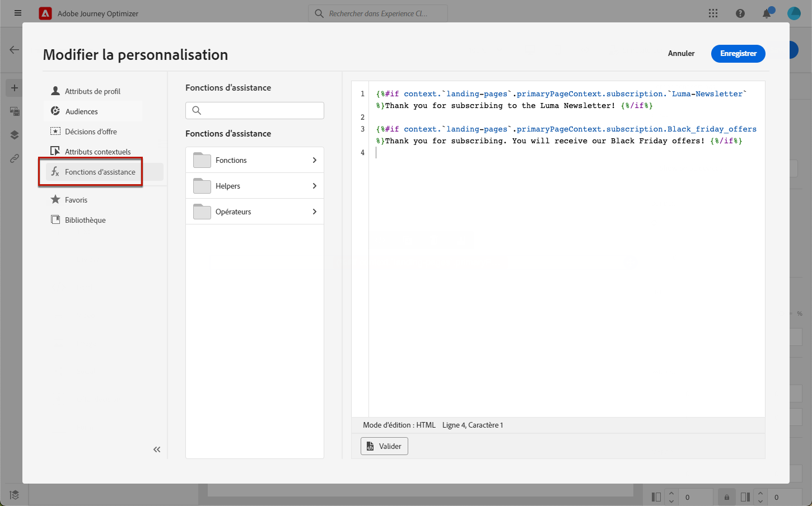This screenshot has height=506, width=812.
Task: Open the help question mark icon
Action: [x=740, y=13]
